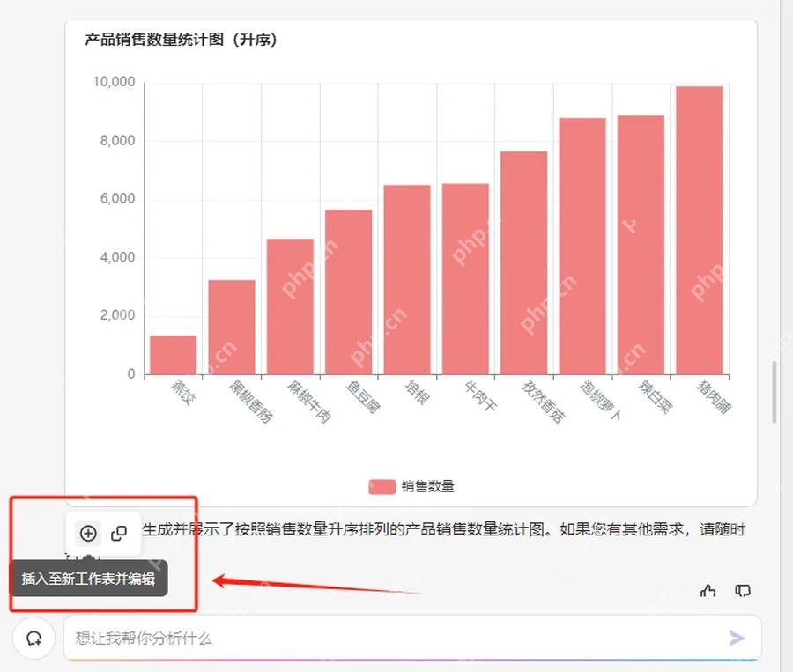The height and width of the screenshot is (672, 793).
Task: Click the 泡椒萝卜 bar
Action: [x=582, y=247]
